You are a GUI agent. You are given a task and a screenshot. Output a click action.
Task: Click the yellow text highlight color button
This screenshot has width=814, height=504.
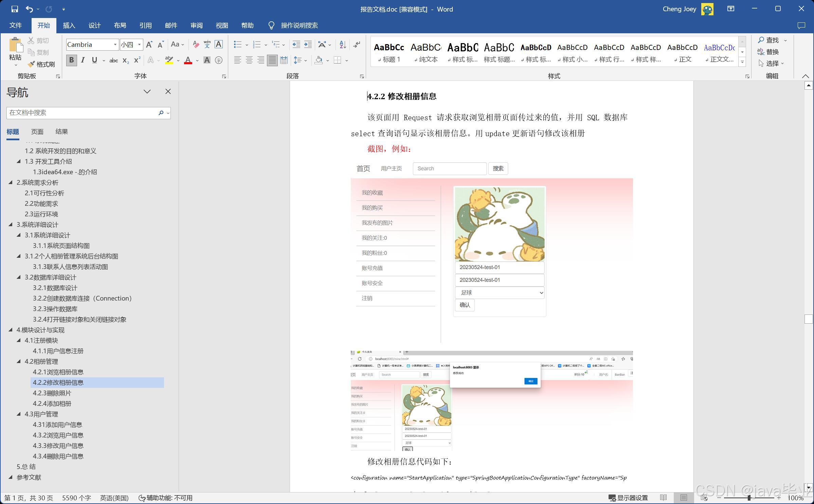tap(169, 60)
